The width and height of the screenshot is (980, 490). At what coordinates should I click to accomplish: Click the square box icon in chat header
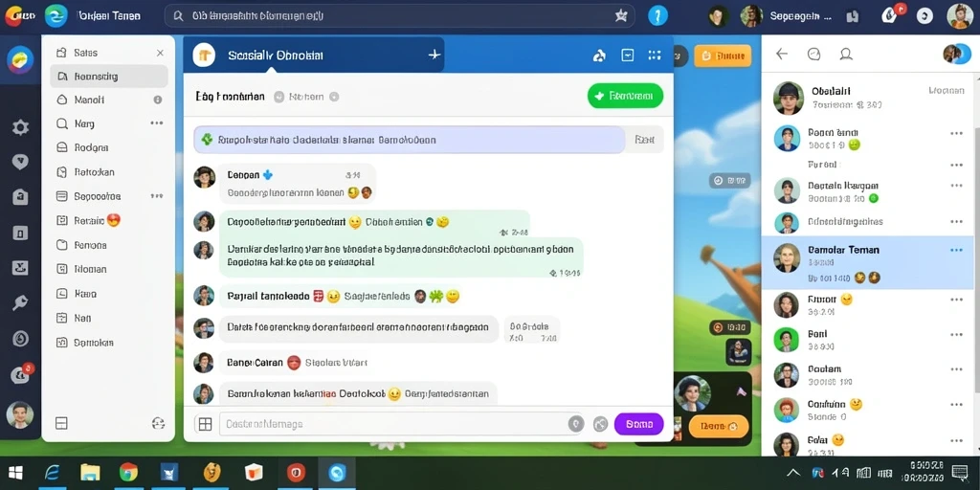(628, 56)
